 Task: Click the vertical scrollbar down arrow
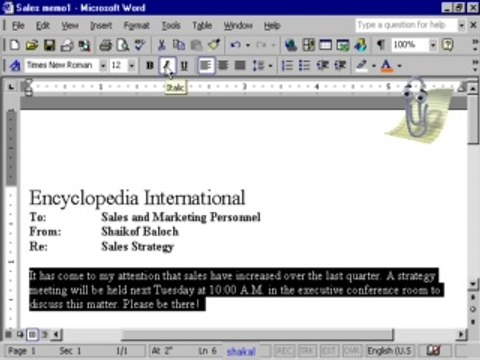click(x=473, y=284)
